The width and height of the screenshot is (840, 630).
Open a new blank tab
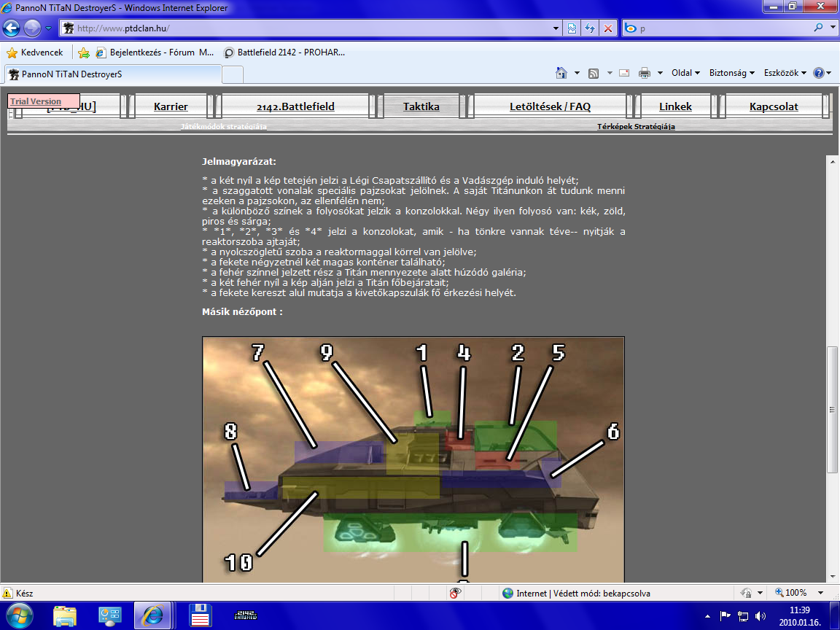(233, 74)
